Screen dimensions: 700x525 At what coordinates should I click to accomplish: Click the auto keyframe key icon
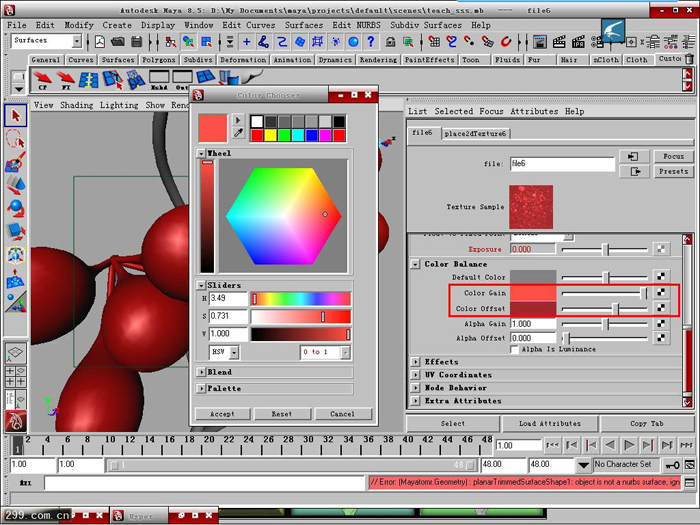tap(672, 465)
